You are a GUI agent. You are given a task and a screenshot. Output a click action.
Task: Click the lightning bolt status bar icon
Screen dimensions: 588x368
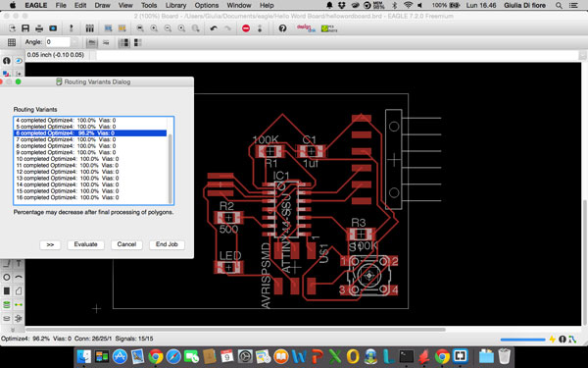[x=552, y=340]
